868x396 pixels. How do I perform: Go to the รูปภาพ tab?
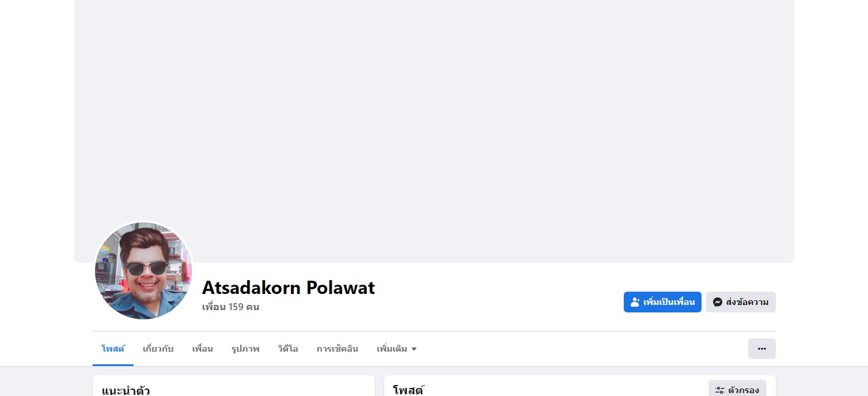tap(245, 349)
